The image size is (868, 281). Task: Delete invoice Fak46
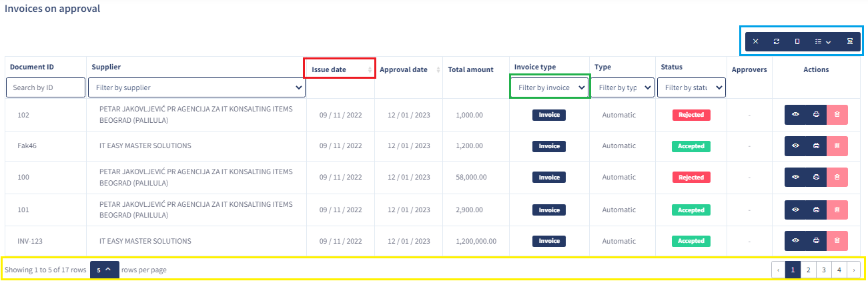(837, 146)
